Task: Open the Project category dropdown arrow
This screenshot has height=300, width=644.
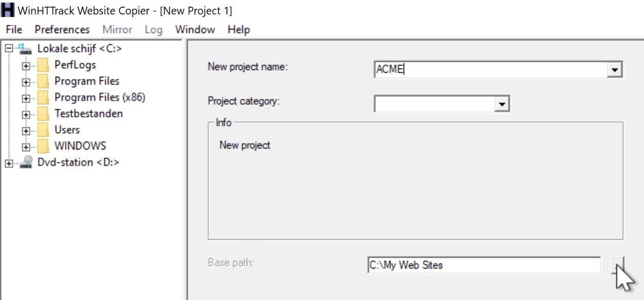Action: pos(501,105)
